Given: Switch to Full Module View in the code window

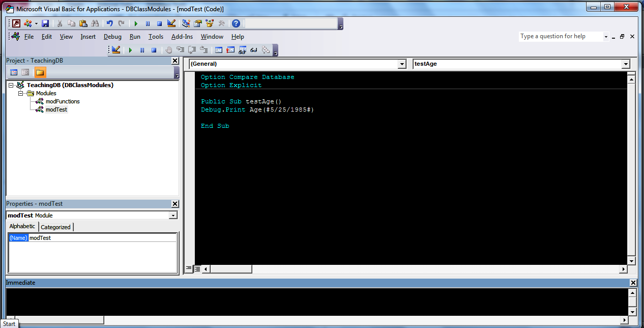Looking at the screenshot, I should [x=197, y=268].
